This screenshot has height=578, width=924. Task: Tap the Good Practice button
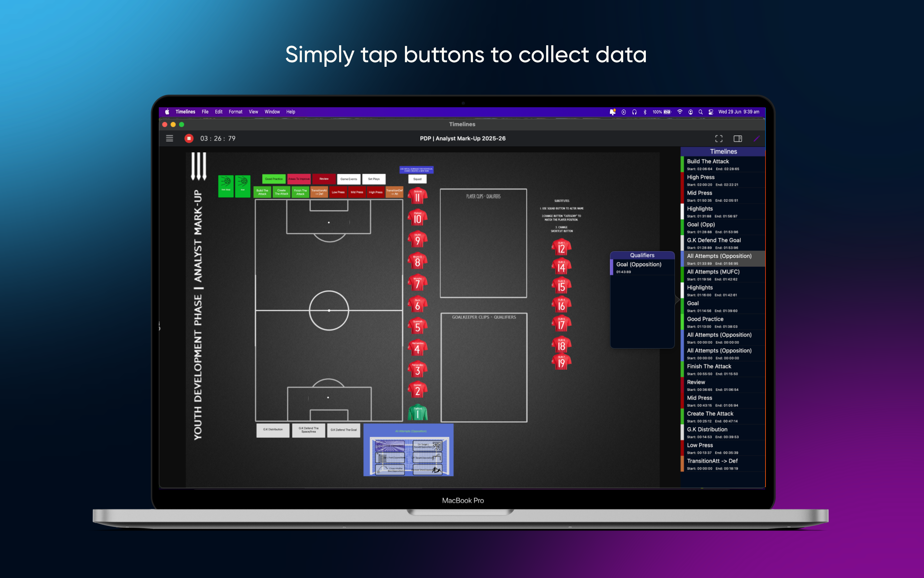pos(274,179)
